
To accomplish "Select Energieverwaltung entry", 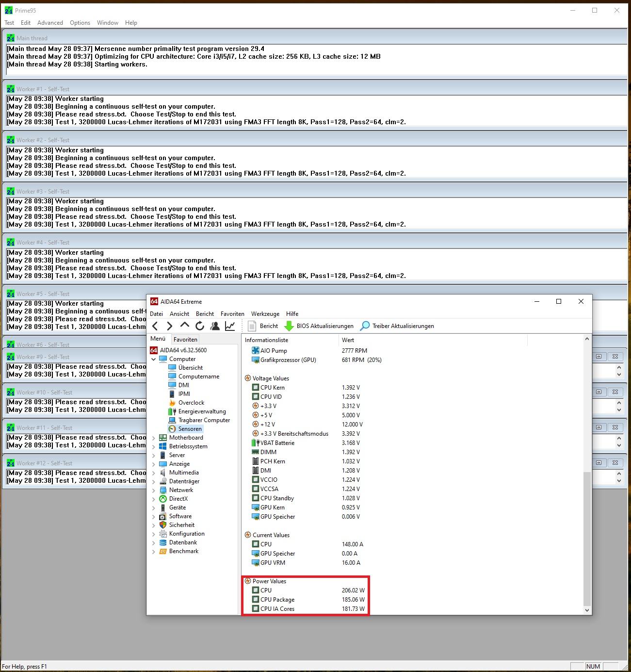I will (197, 411).
